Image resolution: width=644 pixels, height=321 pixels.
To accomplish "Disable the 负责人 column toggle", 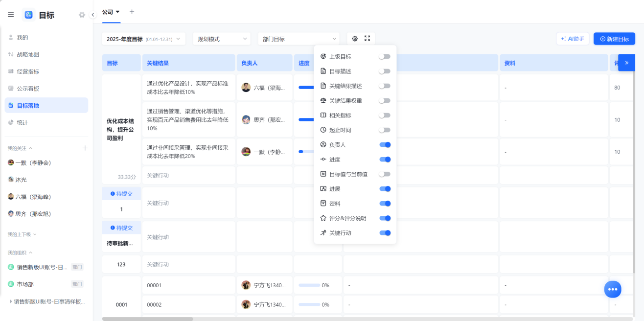I will 385,145.
